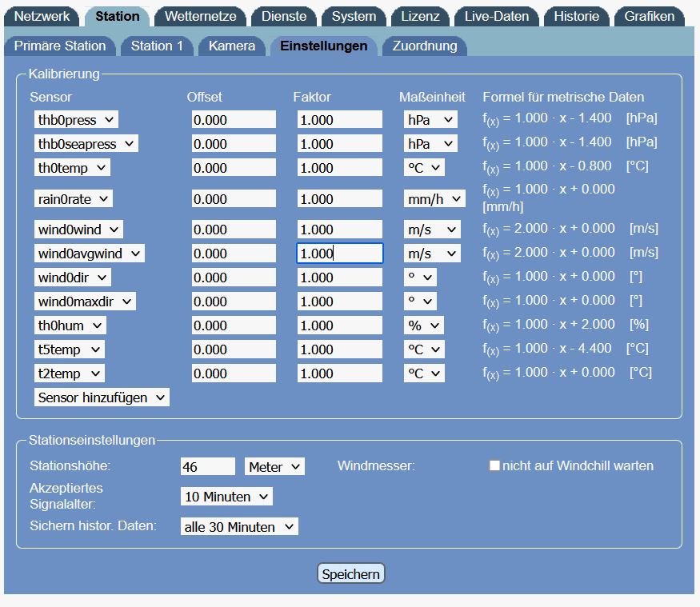Screen dimensions: 700x607
Task: Open the Grafiken tab
Action: click(x=649, y=16)
